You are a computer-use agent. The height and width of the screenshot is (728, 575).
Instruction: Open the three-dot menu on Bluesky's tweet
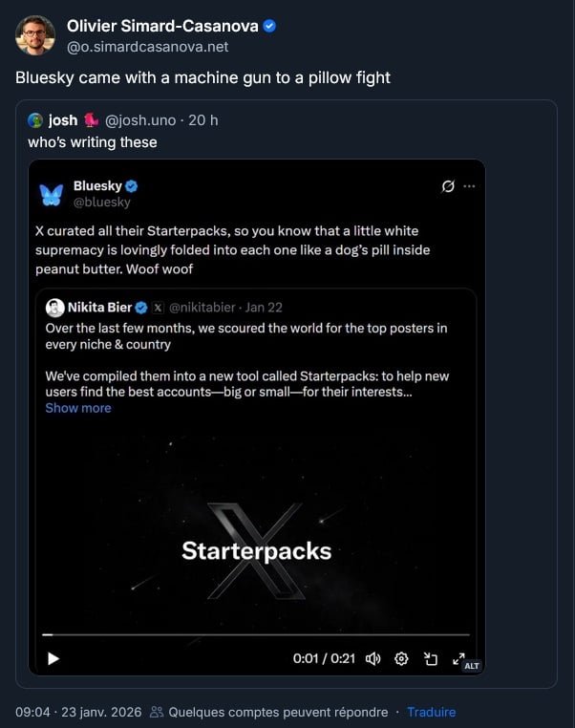pos(469,186)
